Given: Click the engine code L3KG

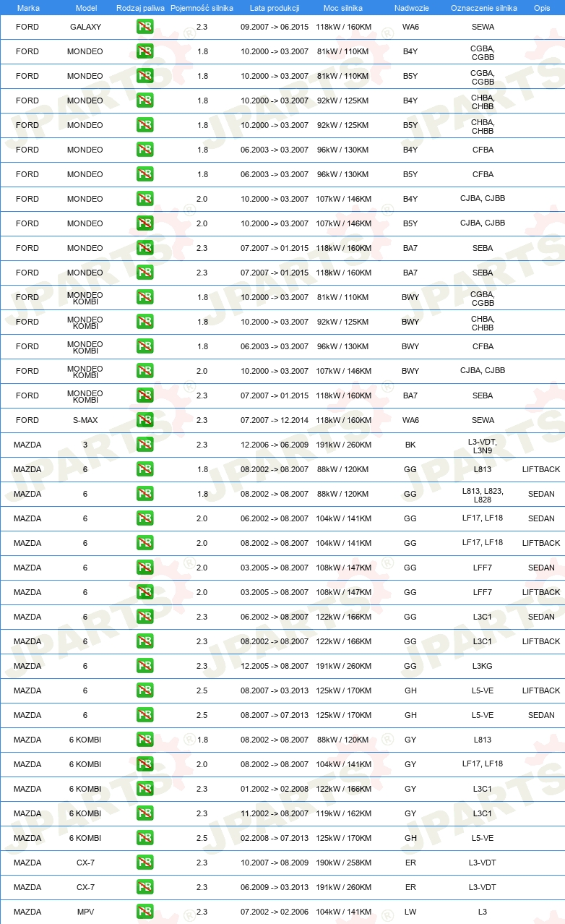Looking at the screenshot, I should [483, 666].
